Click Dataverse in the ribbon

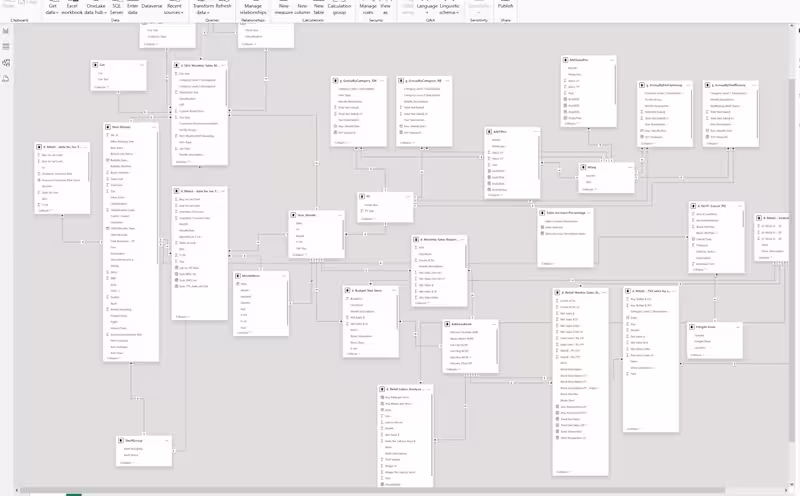click(x=152, y=6)
